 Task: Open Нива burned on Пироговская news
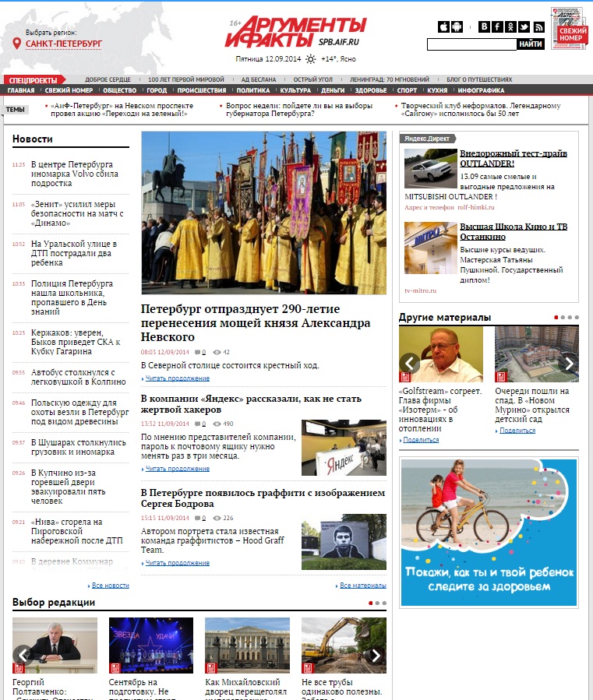[76, 531]
